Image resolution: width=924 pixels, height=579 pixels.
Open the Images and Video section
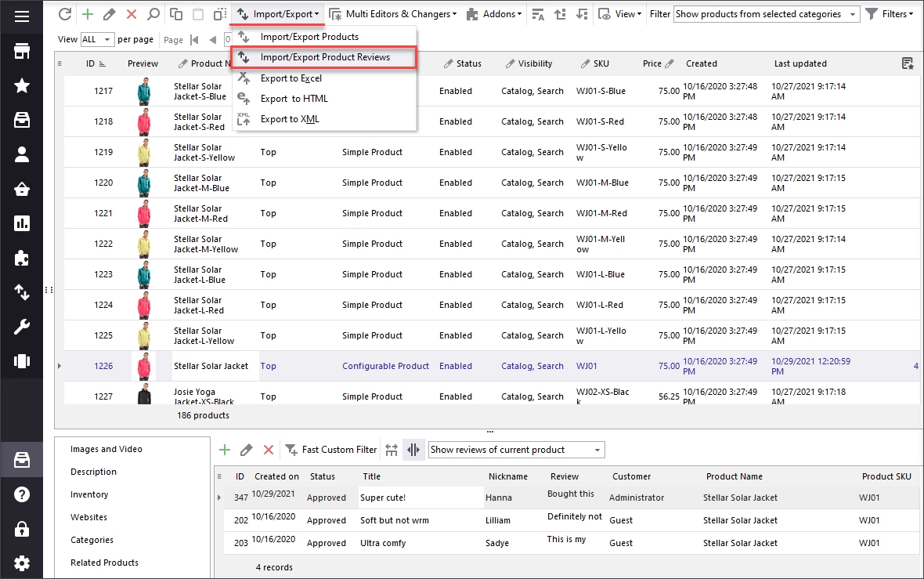point(106,449)
